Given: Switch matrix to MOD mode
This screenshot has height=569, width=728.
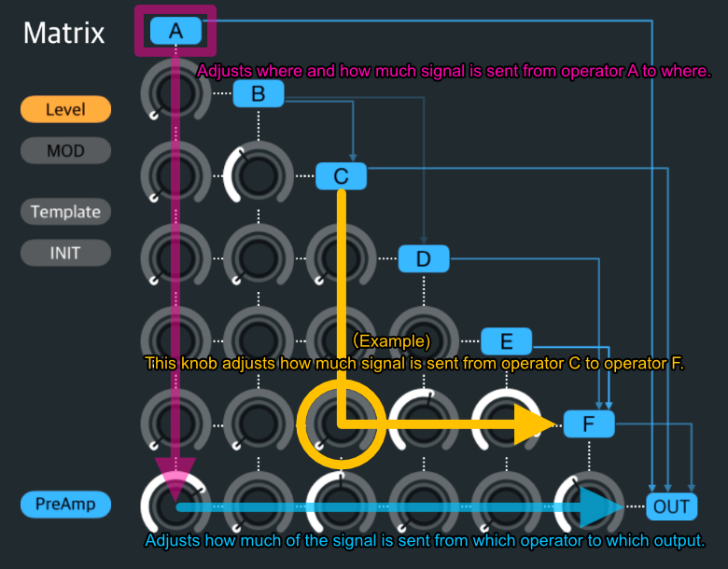Looking at the screenshot, I should (x=65, y=150).
